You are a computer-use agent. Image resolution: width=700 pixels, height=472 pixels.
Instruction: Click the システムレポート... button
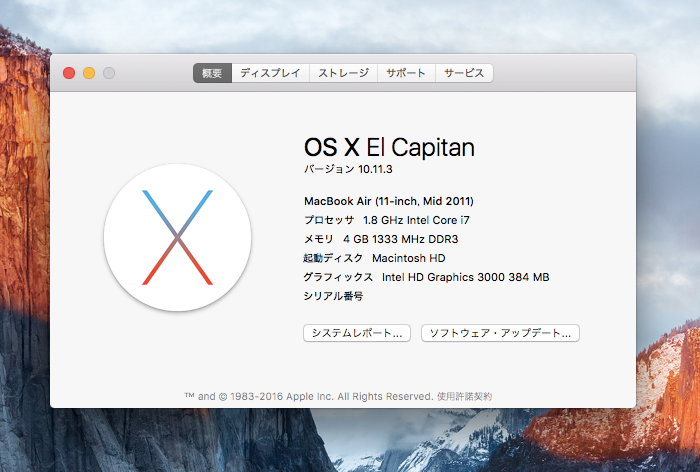tap(357, 333)
